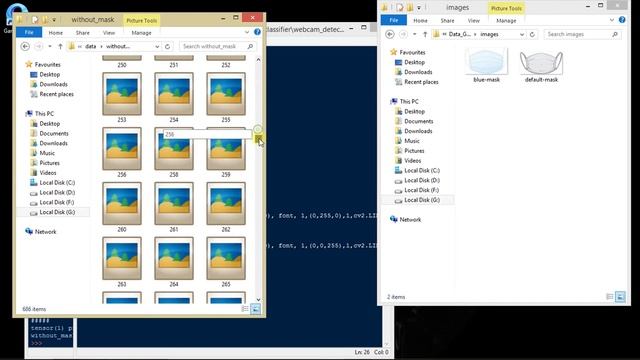Open the Home tab in without_mask window

(56, 33)
